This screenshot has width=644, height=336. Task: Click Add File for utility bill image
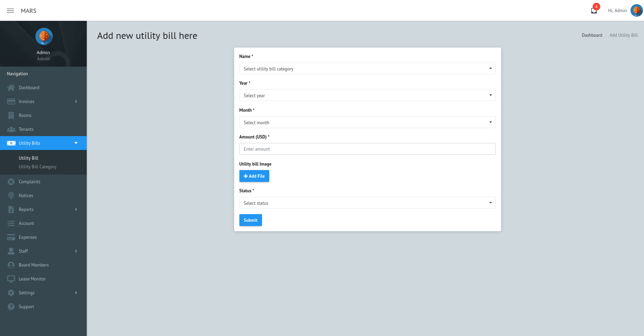click(254, 176)
